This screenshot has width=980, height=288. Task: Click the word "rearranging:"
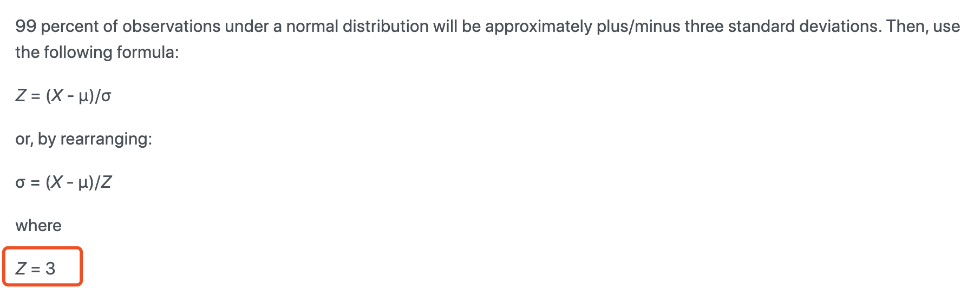coord(106,139)
